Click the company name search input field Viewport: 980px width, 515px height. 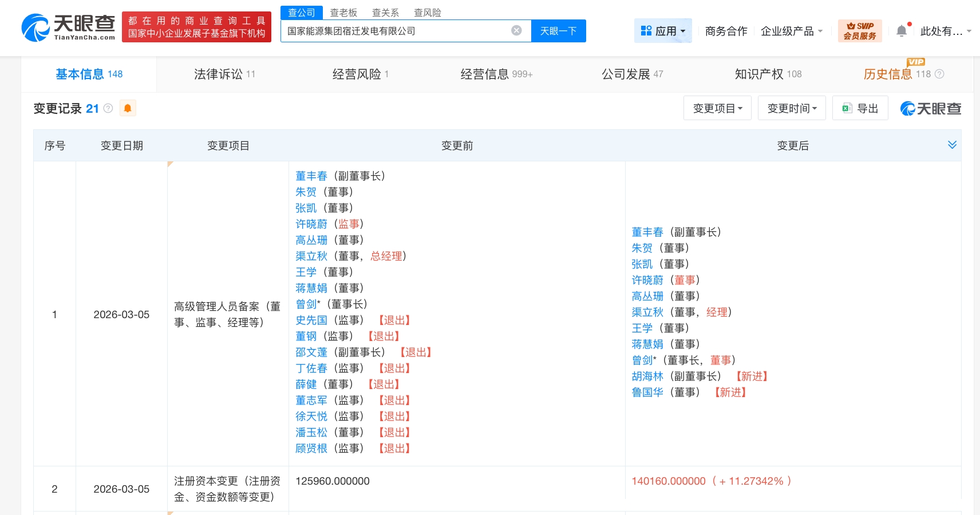395,31
